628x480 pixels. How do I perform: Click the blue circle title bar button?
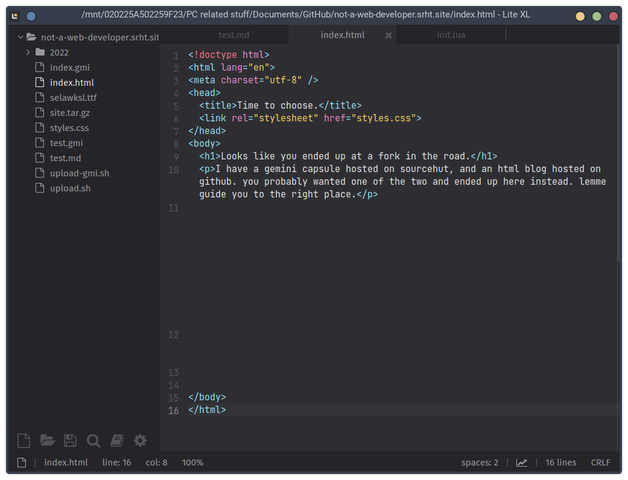tap(31, 16)
